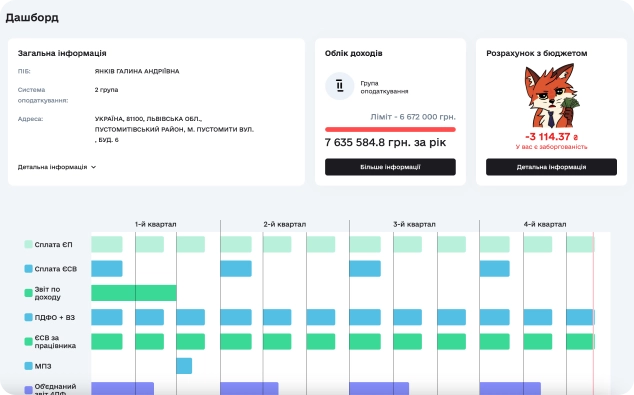Select the Сплата ЄП legend swatch
The width and height of the screenshot is (634, 395).
point(28,244)
